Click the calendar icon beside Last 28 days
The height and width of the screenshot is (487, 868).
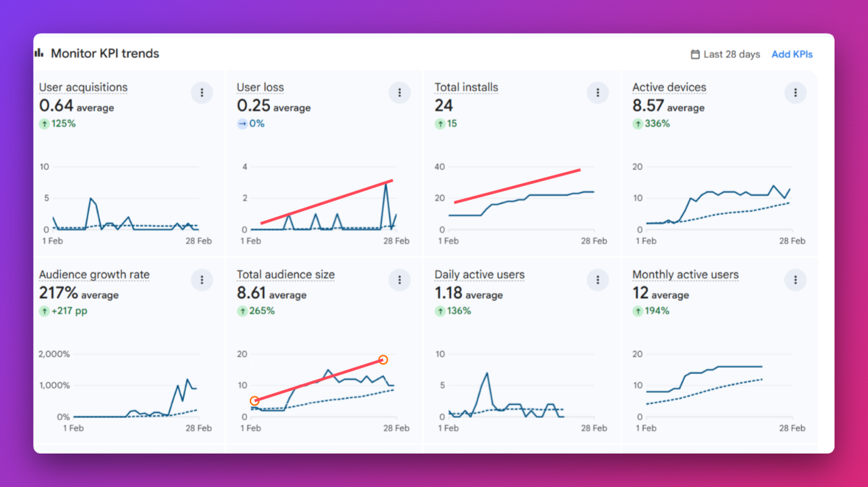click(x=695, y=54)
